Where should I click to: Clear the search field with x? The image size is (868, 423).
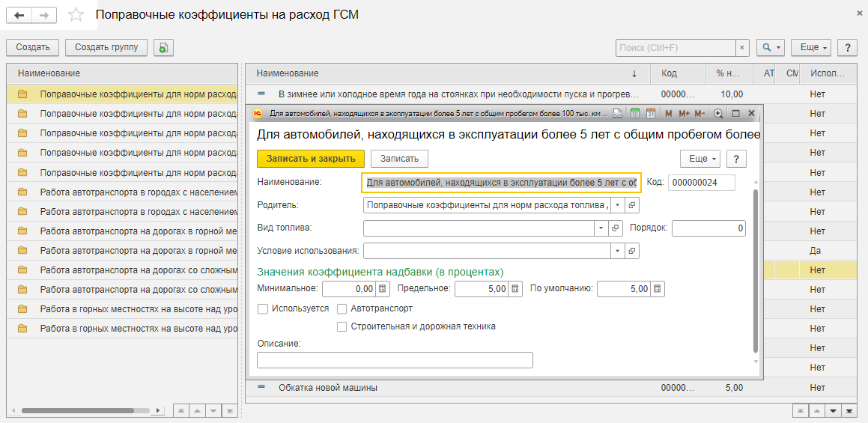click(x=743, y=48)
